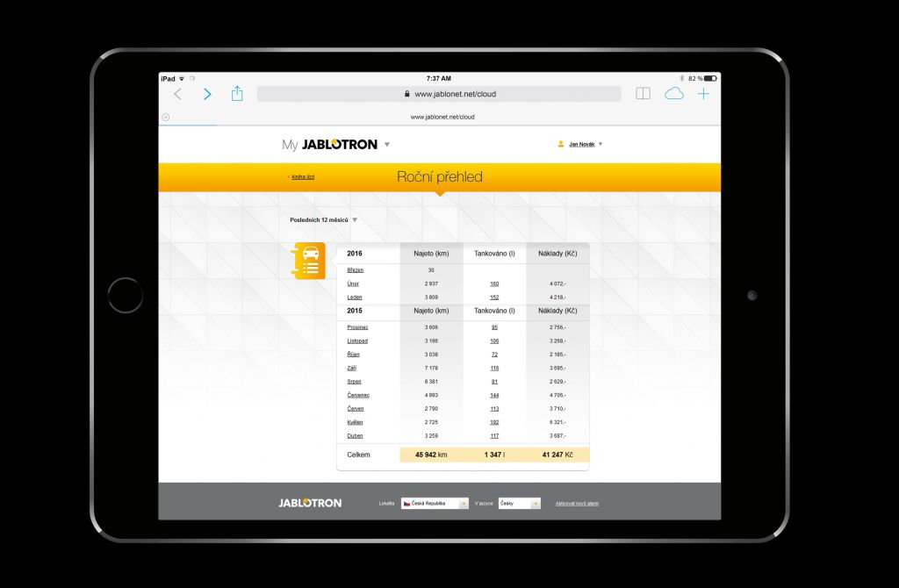This screenshot has height=588, width=899.
Task: Expand the Posledních 12 měsíců period filter
Action: click(323, 219)
